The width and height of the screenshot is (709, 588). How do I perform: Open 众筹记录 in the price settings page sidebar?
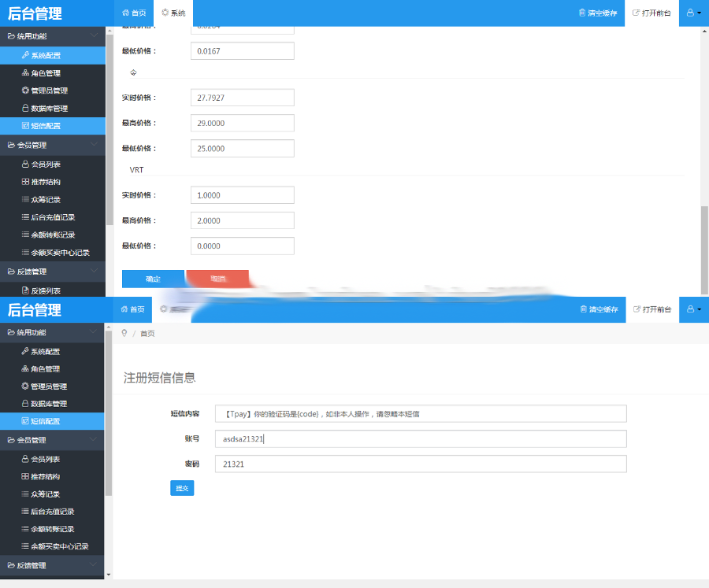(x=53, y=199)
